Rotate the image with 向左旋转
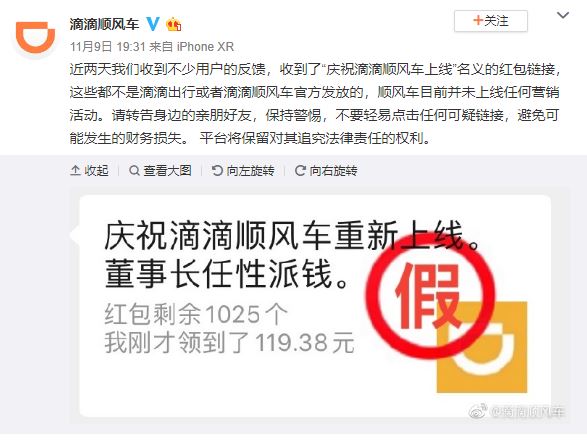Image resolution: width=587 pixels, height=441 pixels. point(243,171)
